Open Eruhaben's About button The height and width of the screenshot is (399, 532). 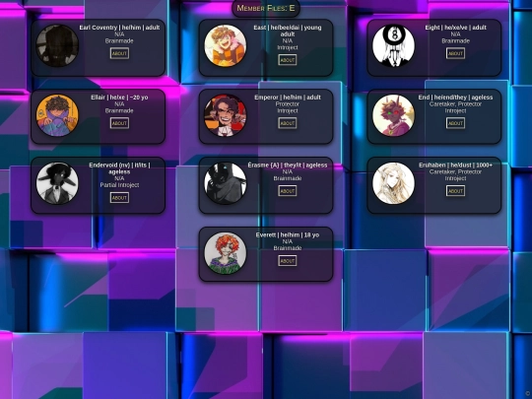455,191
